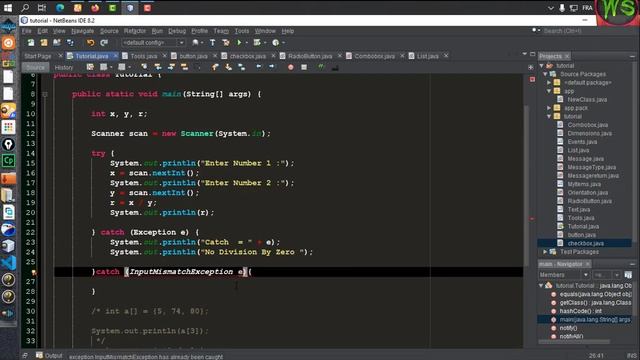Switch to the Combobox.java editor tab
The height and width of the screenshot is (360, 640).
pos(374,56)
